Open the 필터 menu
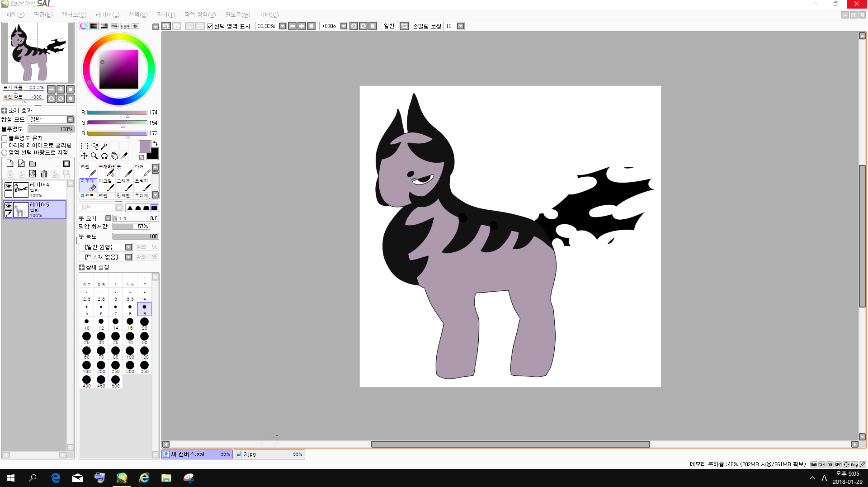The width and height of the screenshot is (868, 487). [x=165, y=15]
